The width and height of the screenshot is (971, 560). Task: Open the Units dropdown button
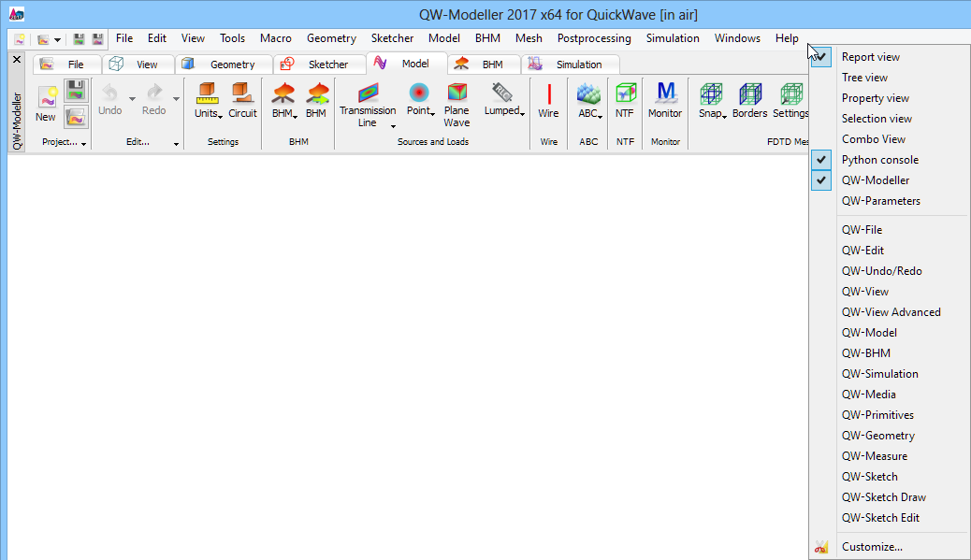click(208, 101)
